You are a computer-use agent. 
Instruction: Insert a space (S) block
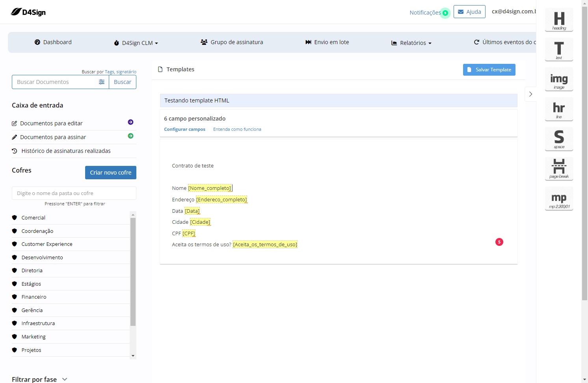click(559, 139)
